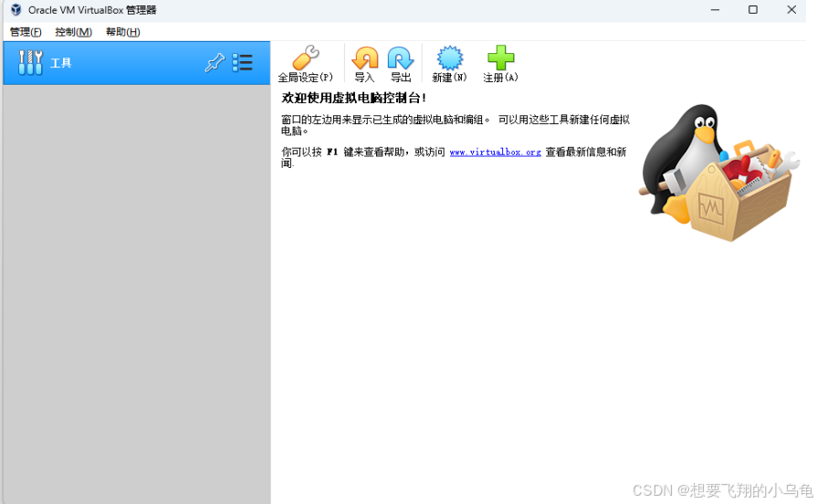Follow the www.virtualbox.org link
817x504 pixels.
pos(495,152)
